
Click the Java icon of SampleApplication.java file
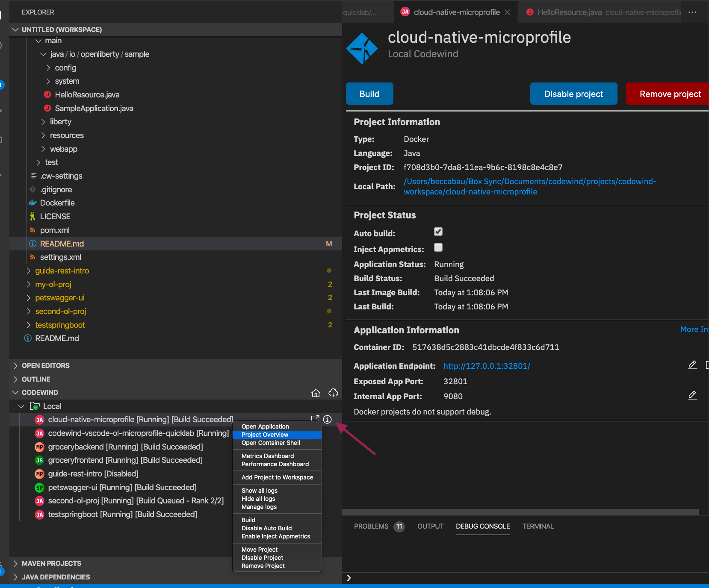(47, 108)
